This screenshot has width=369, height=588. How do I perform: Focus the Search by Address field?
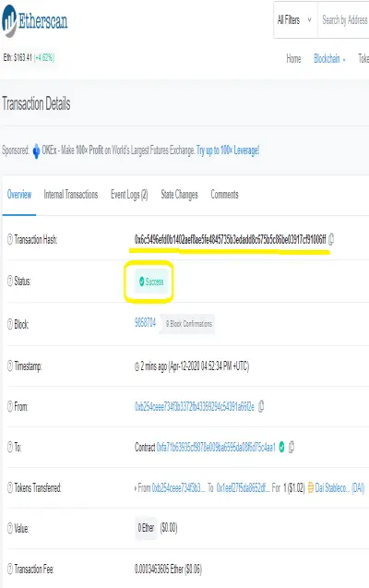[344, 20]
